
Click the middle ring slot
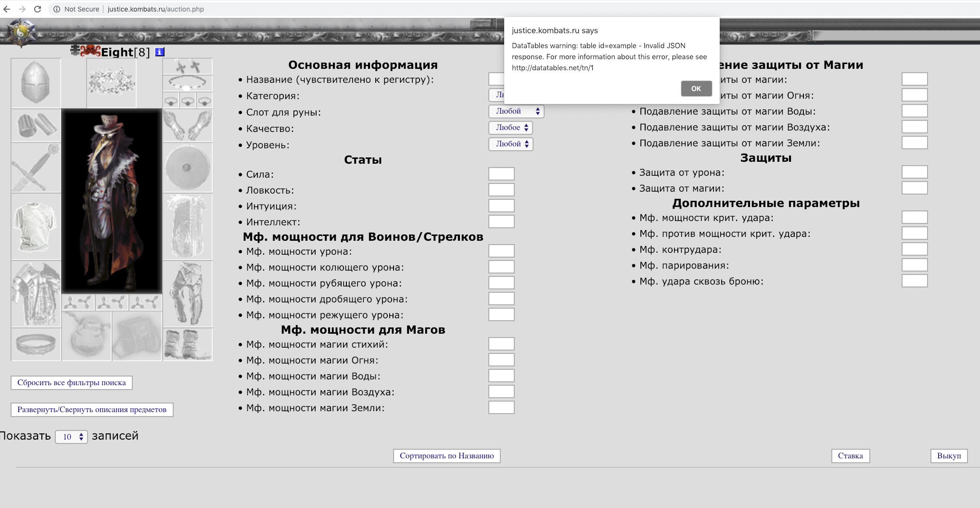tap(188, 100)
